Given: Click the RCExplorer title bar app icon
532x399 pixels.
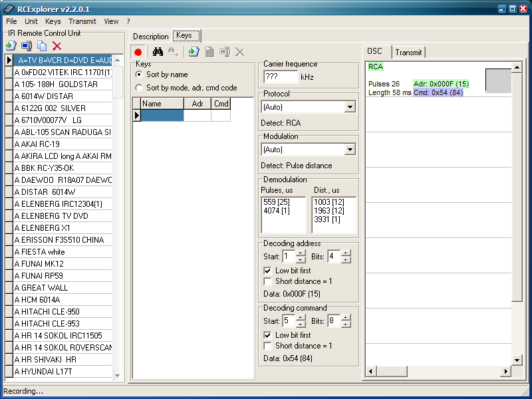Looking at the screenshot, I should tap(9, 9).
